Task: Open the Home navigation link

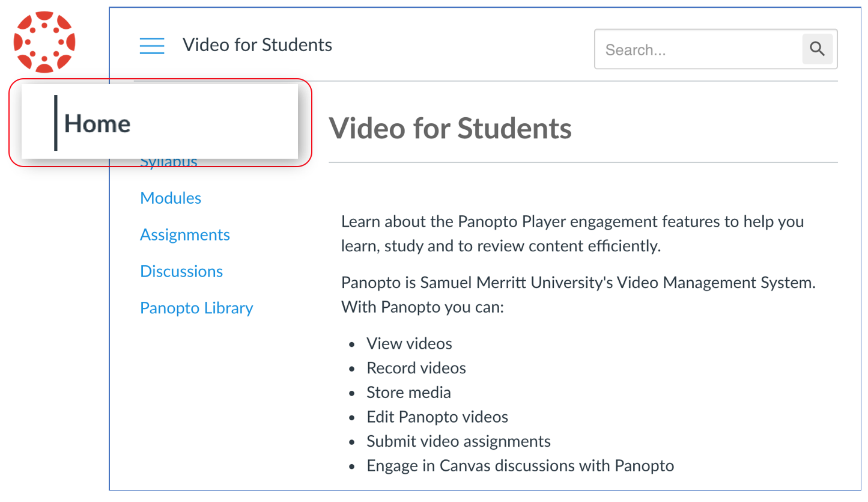Action: [97, 123]
